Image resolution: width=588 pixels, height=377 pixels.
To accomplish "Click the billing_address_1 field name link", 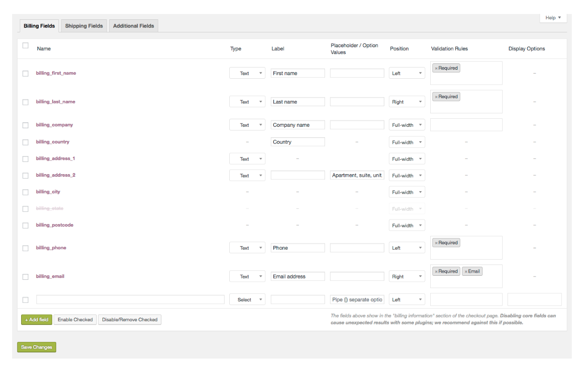I will coord(56,158).
